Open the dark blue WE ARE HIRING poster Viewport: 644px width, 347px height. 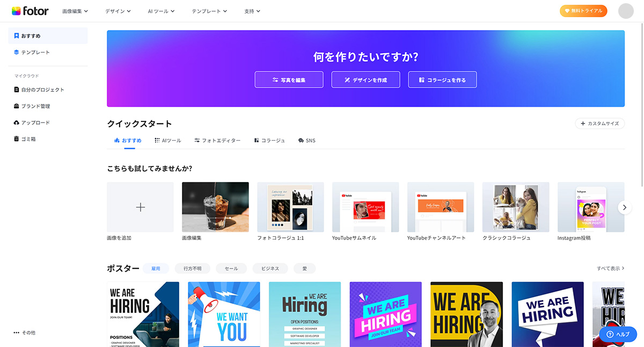click(547, 314)
